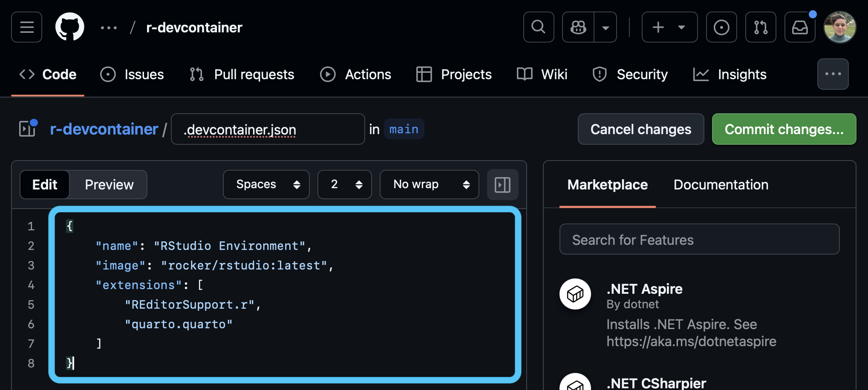Open the indent size 2 dropdown

tap(345, 184)
